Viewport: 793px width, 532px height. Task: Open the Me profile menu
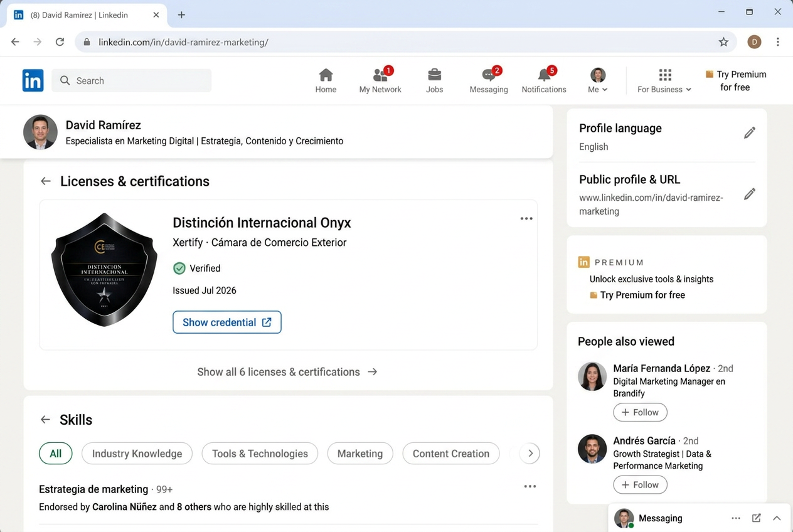pos(598,81)
